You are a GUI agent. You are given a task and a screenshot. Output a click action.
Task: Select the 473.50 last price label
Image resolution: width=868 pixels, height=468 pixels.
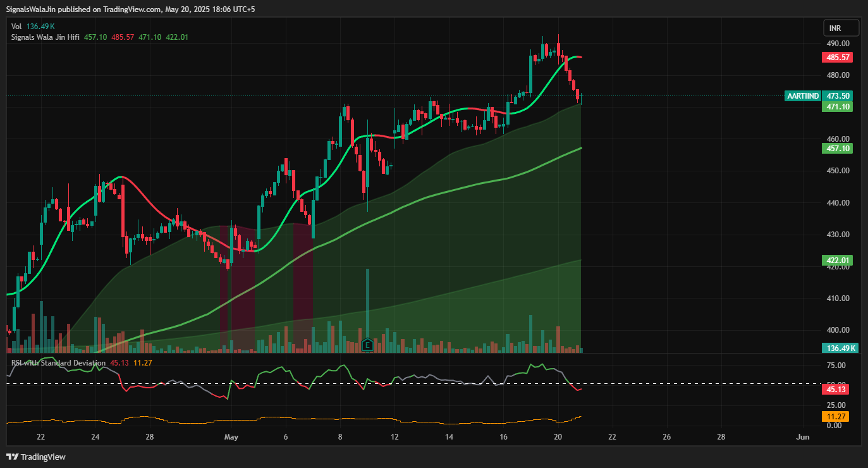click(x=838, y=96)
